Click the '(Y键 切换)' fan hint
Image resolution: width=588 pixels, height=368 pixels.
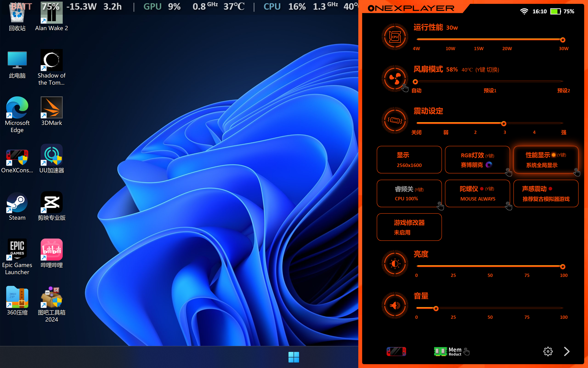point(487,70)
